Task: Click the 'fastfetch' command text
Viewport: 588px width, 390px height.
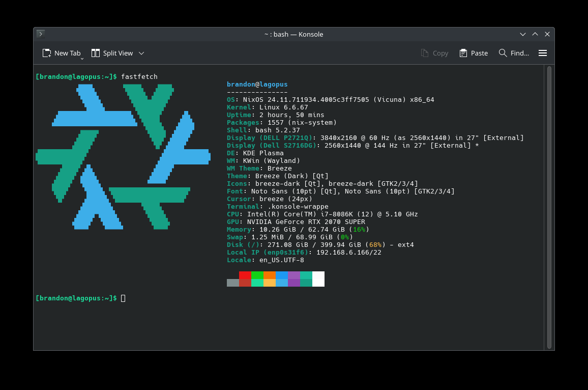Action: pyautogui.click(x=139, y=76)
